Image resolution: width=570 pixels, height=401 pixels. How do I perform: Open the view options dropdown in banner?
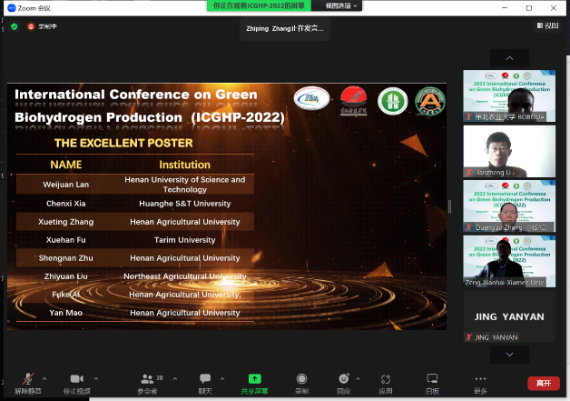(x=340, y=5)
